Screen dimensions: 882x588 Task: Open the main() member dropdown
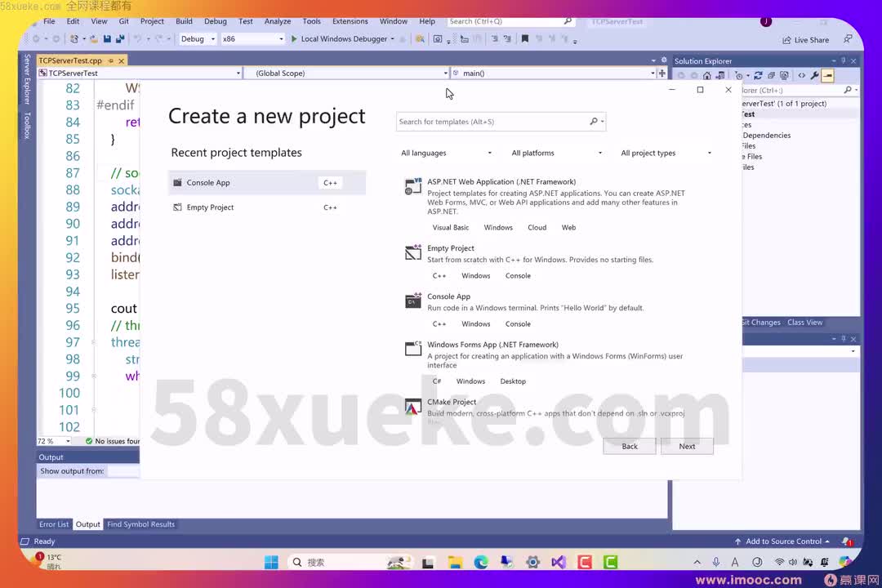[x=554, y=73]
